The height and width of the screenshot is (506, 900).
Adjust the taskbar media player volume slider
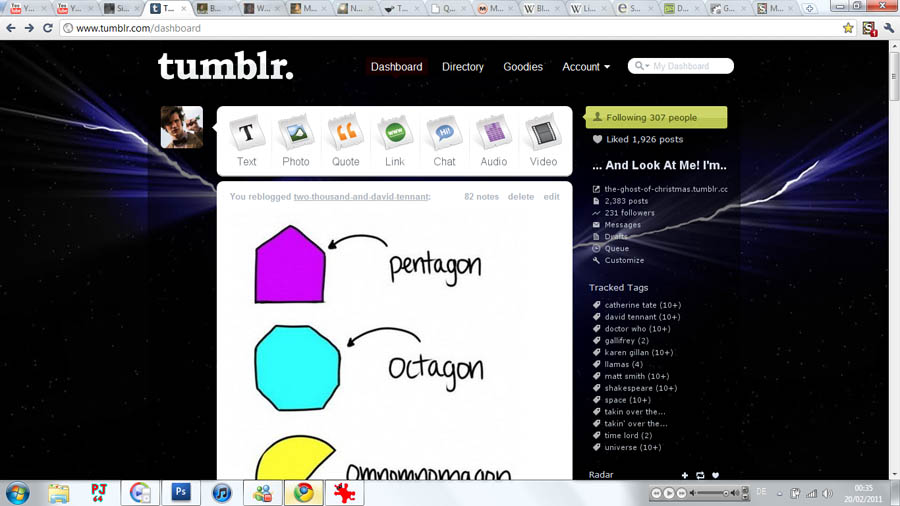[712, 493]
